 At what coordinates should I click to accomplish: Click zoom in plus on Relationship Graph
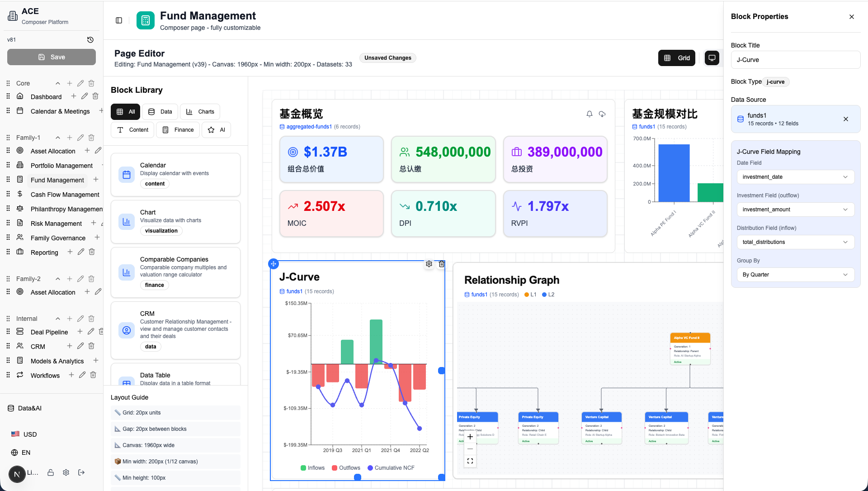[470, 437]
